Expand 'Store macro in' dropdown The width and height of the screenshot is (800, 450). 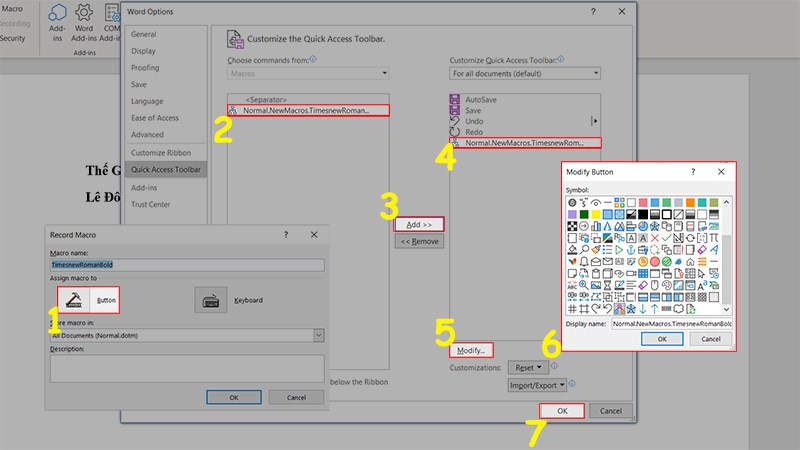tap(187, 336)
